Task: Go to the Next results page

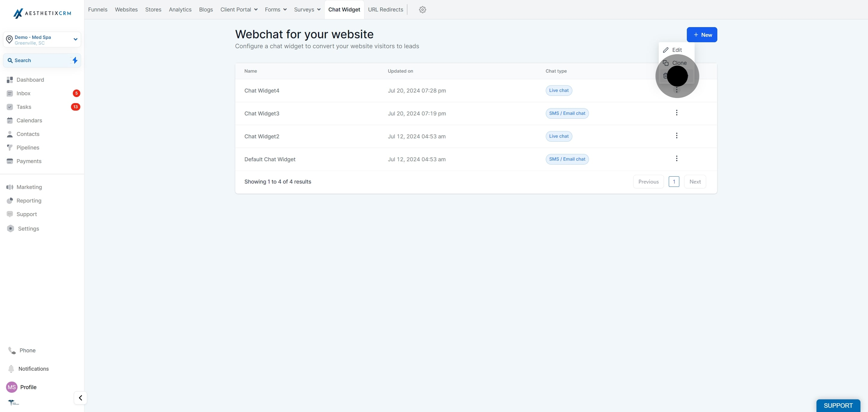Action: click(x=695, y=181)
